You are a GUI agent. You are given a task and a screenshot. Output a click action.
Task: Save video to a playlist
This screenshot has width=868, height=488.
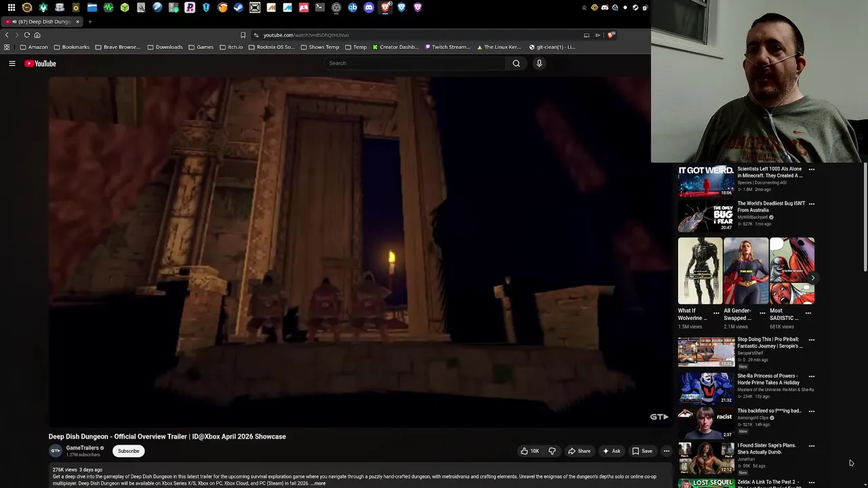click(642, 451)
